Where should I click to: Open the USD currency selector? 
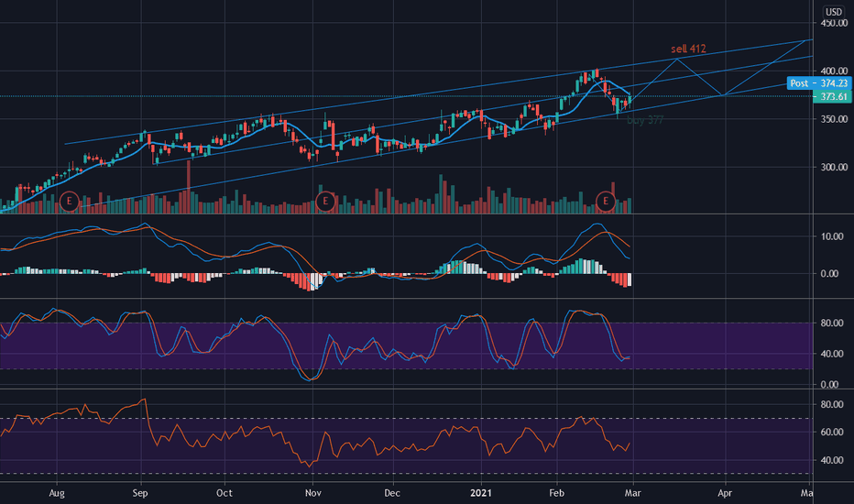(833, 11)
